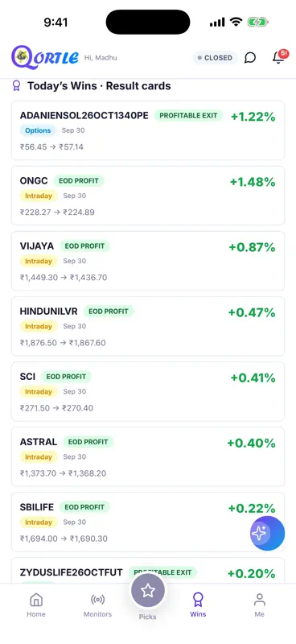Switch to the Me profile tab
This screenshot has width=296, height=644.
260,605
